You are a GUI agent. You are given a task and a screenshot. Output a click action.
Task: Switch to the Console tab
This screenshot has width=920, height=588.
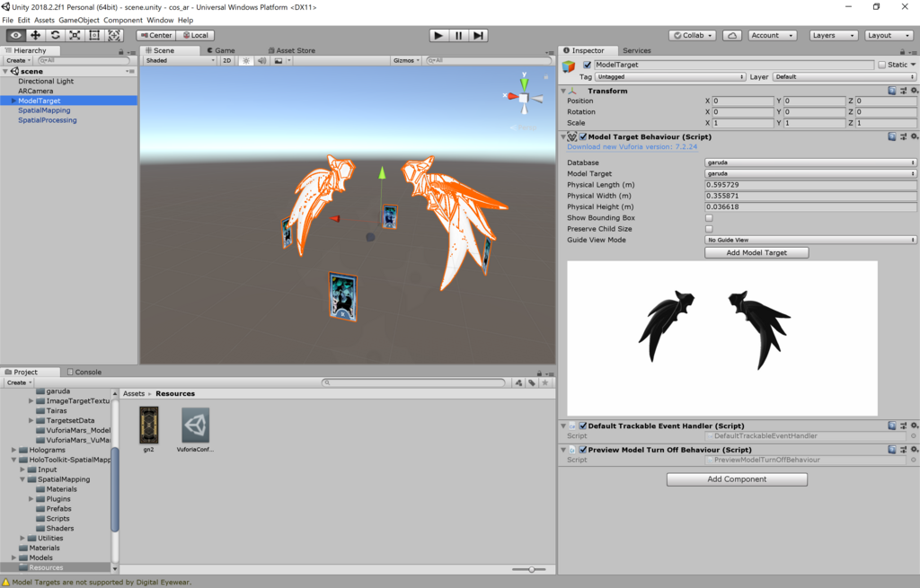click(84, 372)
